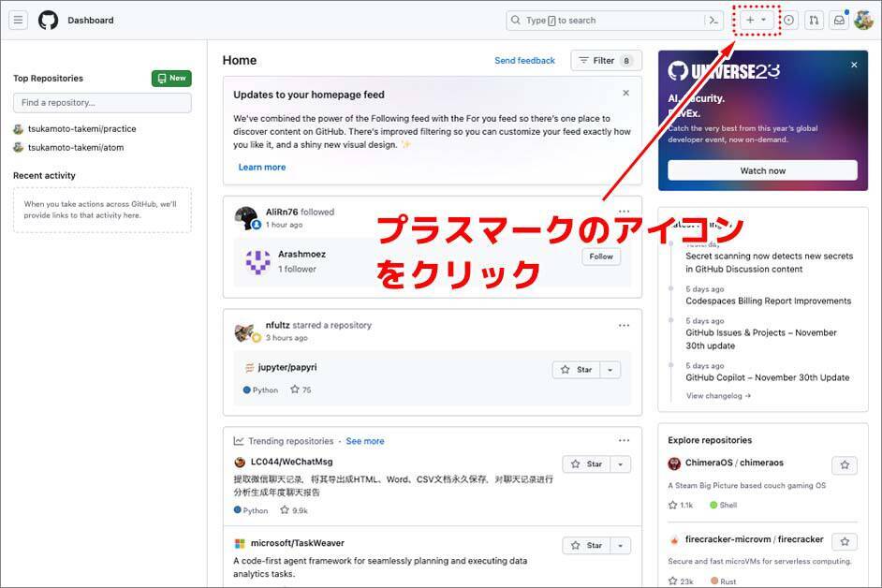Star the jupyter/papyri repository
The width and height of the screenshot is (882, 588).
coord(577,370)
